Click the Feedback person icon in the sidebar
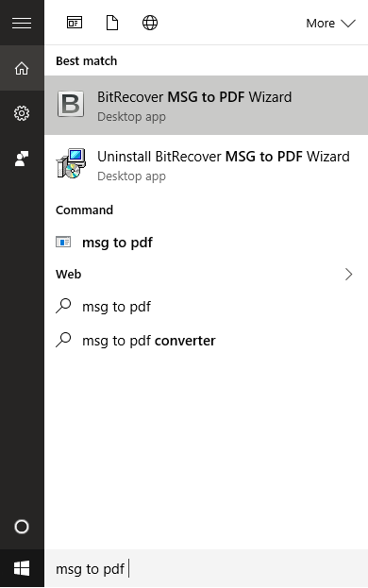 point(22,159)
